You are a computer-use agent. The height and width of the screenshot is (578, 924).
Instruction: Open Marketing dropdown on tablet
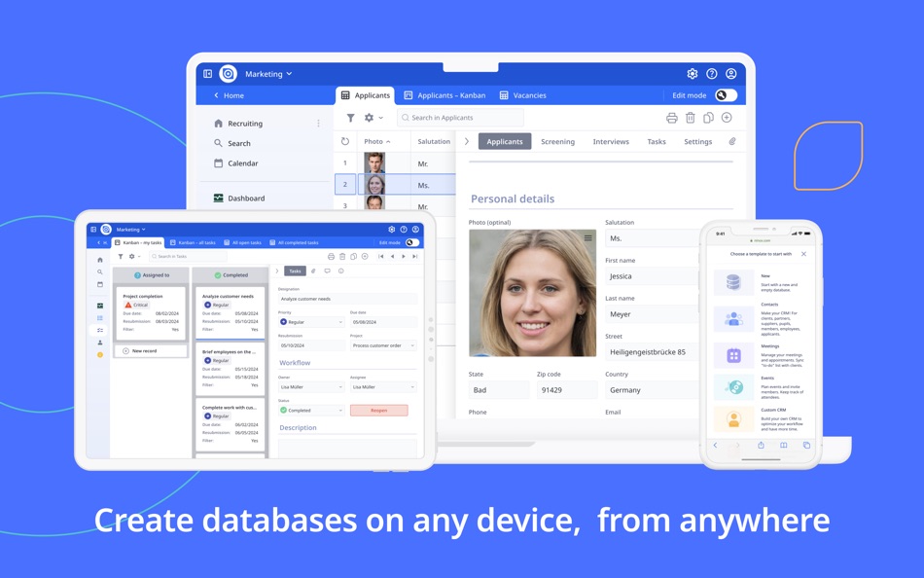(x=131, y=230)
